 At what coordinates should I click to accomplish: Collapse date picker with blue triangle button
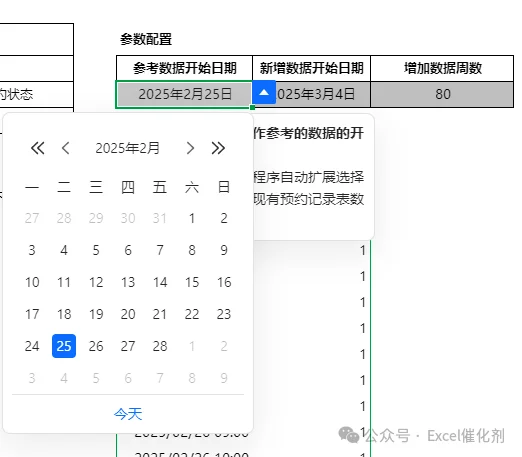(264, 92)
